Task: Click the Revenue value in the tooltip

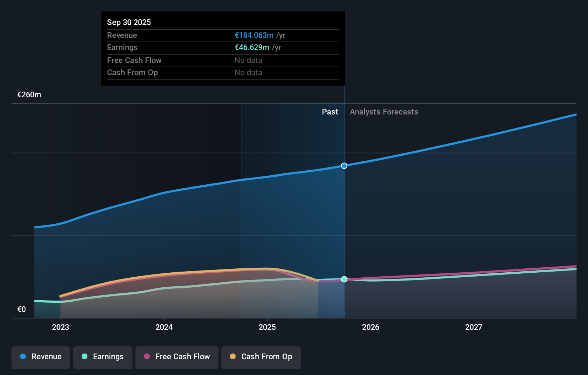Action: coord(254,35)
